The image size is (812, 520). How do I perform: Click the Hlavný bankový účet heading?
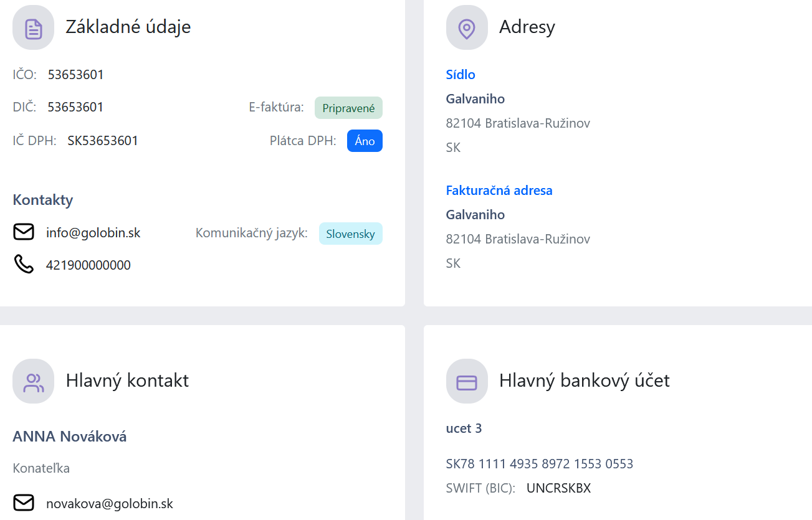(585, 381)
